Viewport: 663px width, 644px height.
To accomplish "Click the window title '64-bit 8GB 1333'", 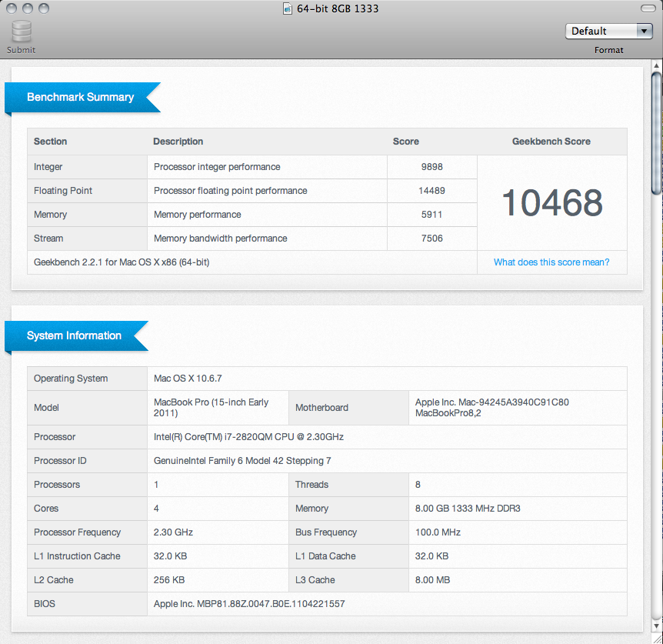I will [338, 8].
